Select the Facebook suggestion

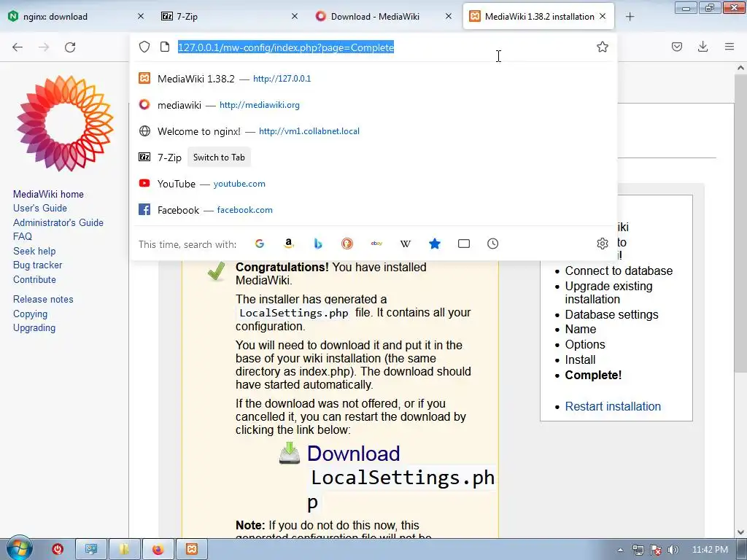click(x=373, y=210)
